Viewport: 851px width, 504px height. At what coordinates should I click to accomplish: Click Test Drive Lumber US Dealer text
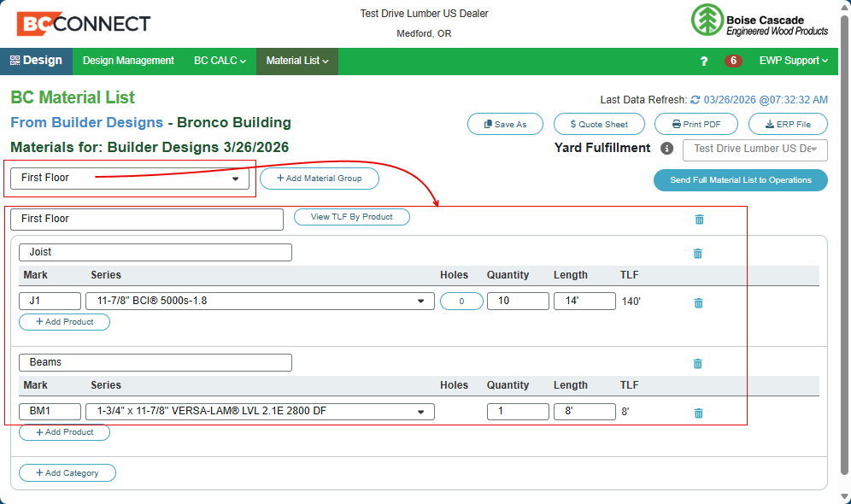click(425, 14)
